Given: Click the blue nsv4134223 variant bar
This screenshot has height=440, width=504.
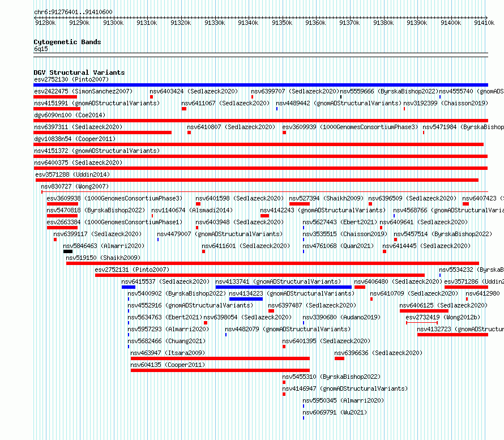Looking at the screenshot, I should click(x=246, y=299).
